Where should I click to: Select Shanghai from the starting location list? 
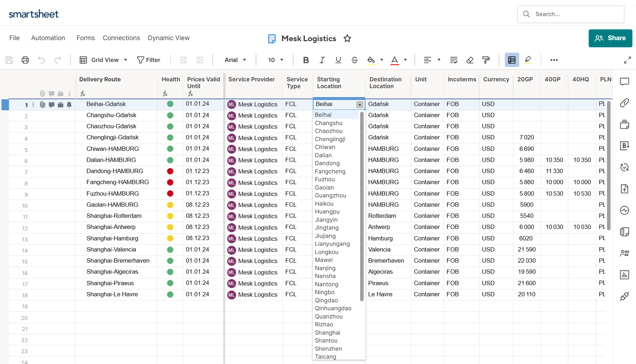(x=327, y=332)
